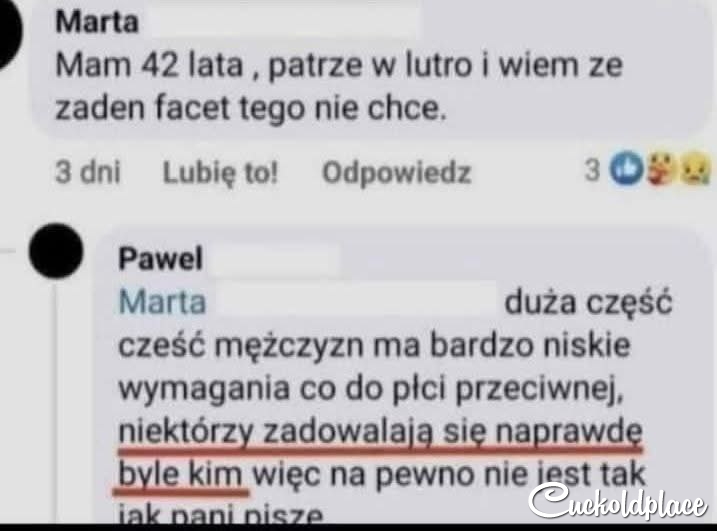Click the 'wymagania co do płci przeciwnej' line
The height and width of the screenshot is (531, 717).
coord(370,389)
